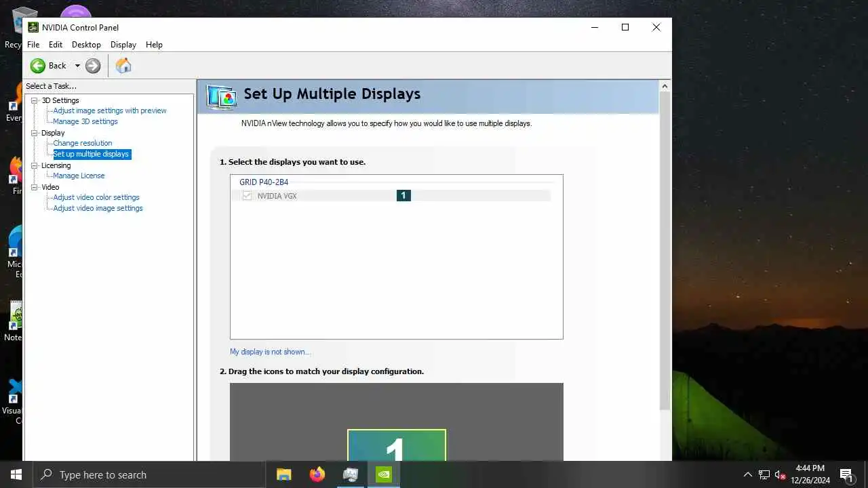This screenshot has width=868, height=488.
Task: Open Adjust video color settings
Action: click(x=96, y=197)
